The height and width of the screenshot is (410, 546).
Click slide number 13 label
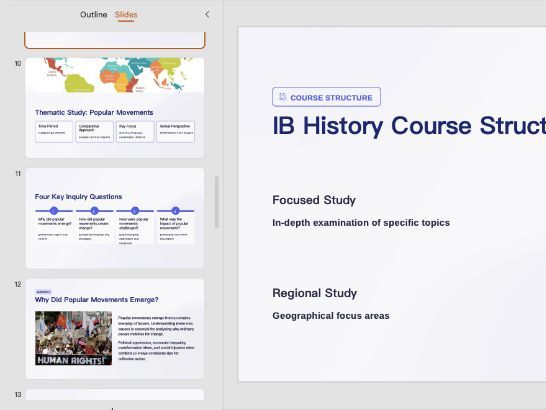pos(18,394)
